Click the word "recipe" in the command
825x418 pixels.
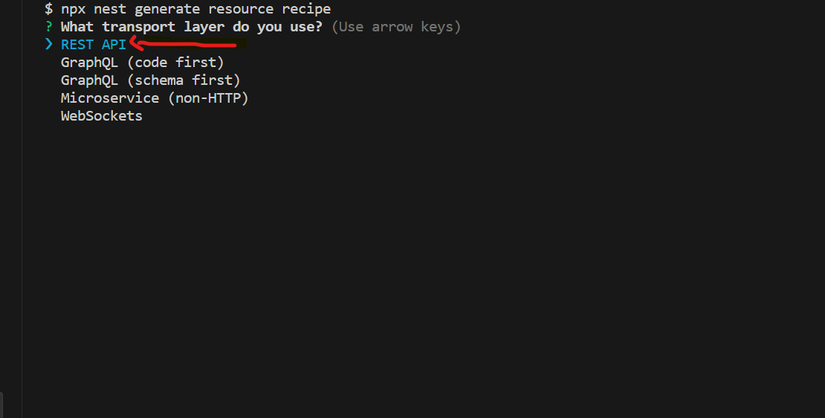point(306,9)
